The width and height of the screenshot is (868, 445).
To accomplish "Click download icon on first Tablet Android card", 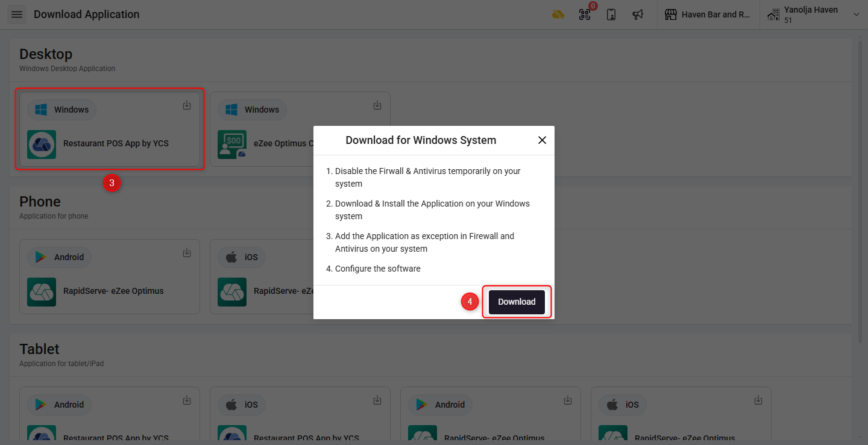I will point(187,400).
